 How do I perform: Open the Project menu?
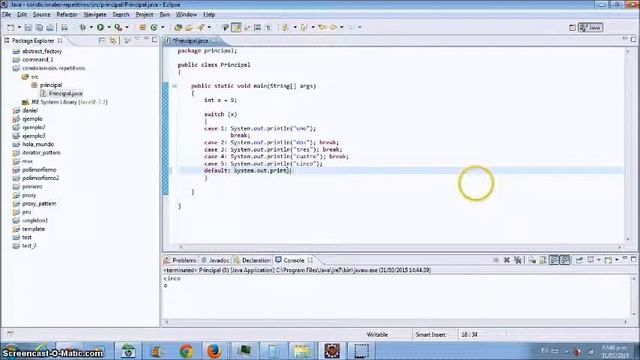tap(144, 15)
